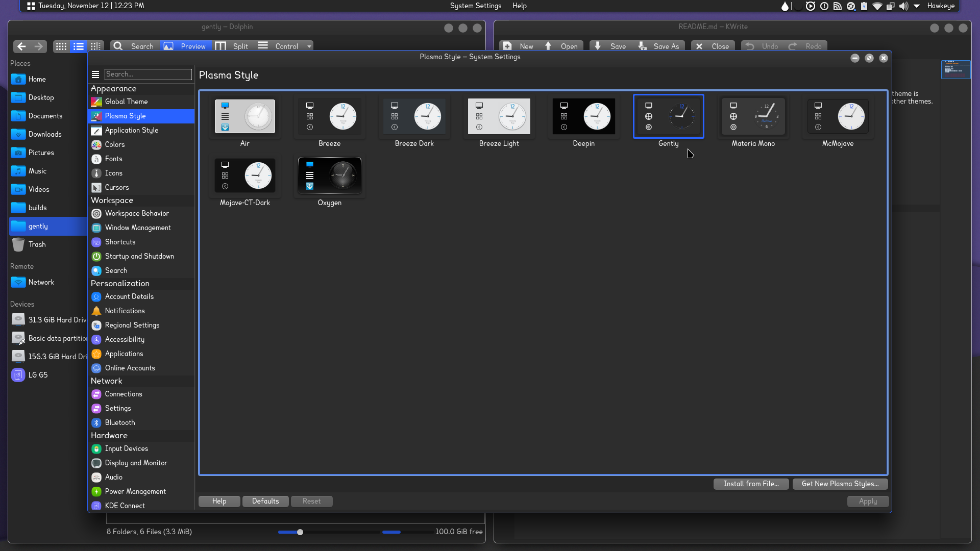
Task: Choose the Breeze plasma style
Action: [x=330, y=116]
